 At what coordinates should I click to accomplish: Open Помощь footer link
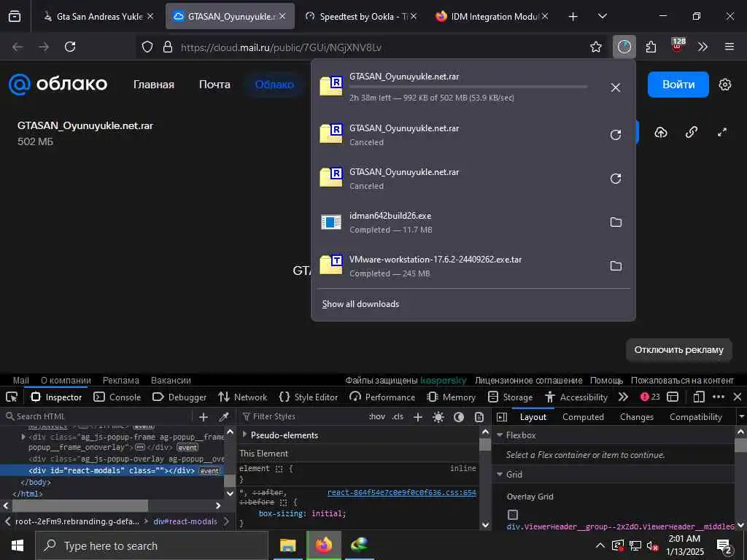tap(606, 380)
